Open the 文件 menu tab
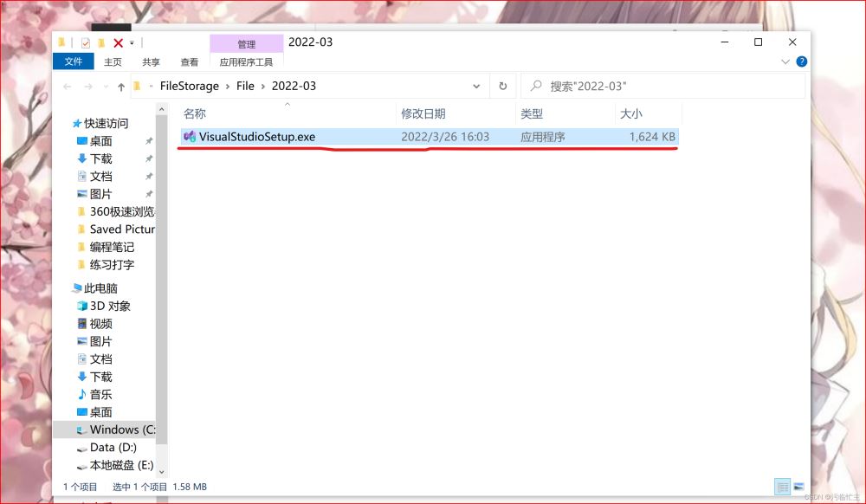866x504 pixels. (74, 61)
